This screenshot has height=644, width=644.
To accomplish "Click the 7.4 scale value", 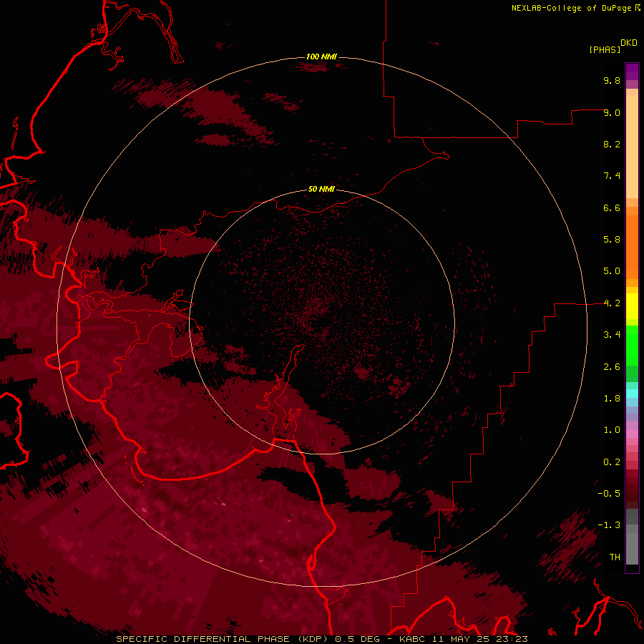I will (612, 176).
